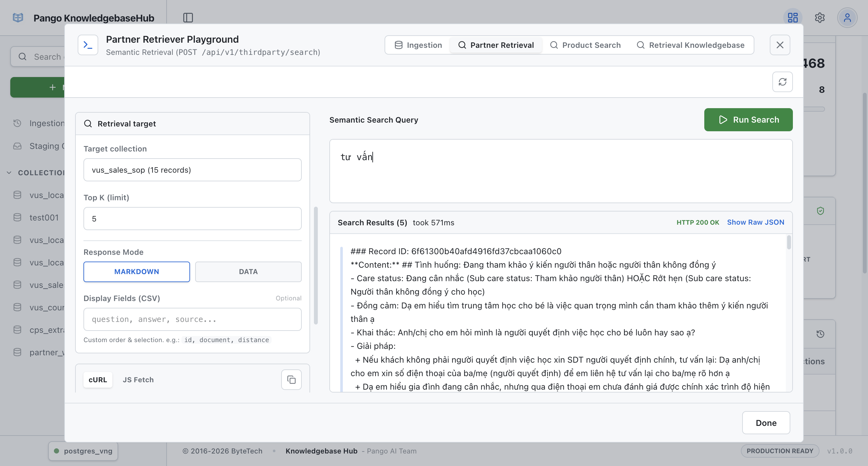
Task: Toggle the sidebar panel icon
Action: click(x=188, y=18)
